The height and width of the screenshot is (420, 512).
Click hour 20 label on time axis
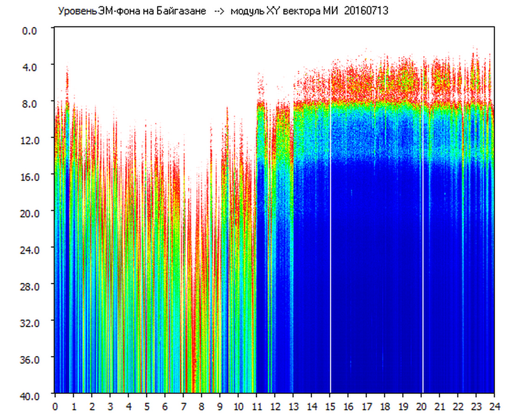pos(421,406)
